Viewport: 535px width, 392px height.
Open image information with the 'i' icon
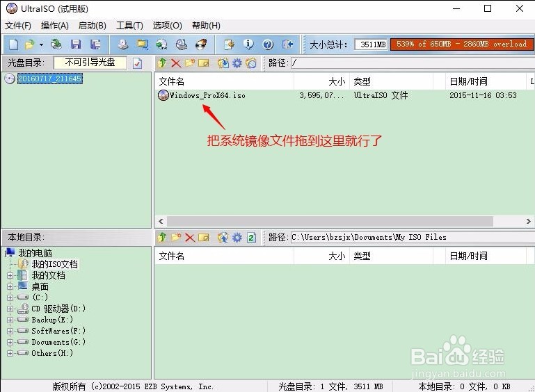[248, 44]
